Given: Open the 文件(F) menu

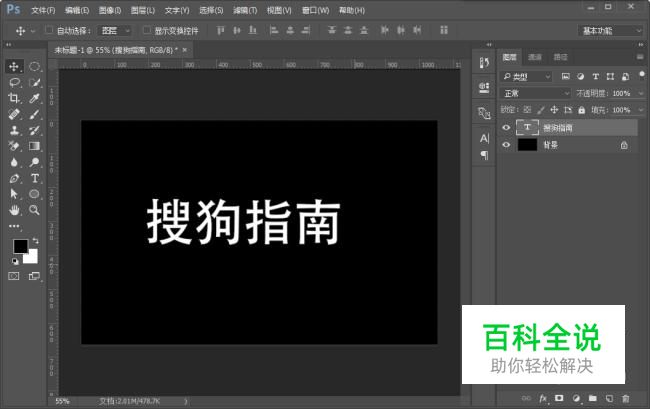Looking at the screenshot, I should pos(43,10).
